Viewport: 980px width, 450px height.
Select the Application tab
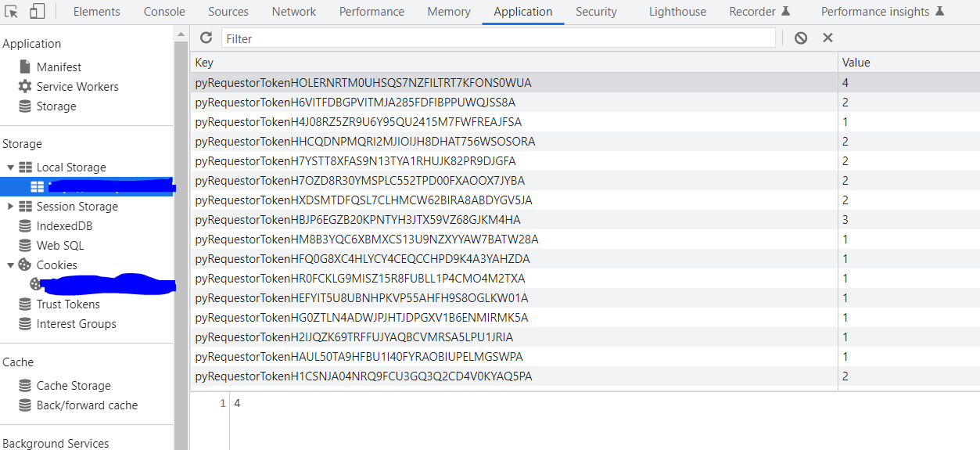(523, 12)
